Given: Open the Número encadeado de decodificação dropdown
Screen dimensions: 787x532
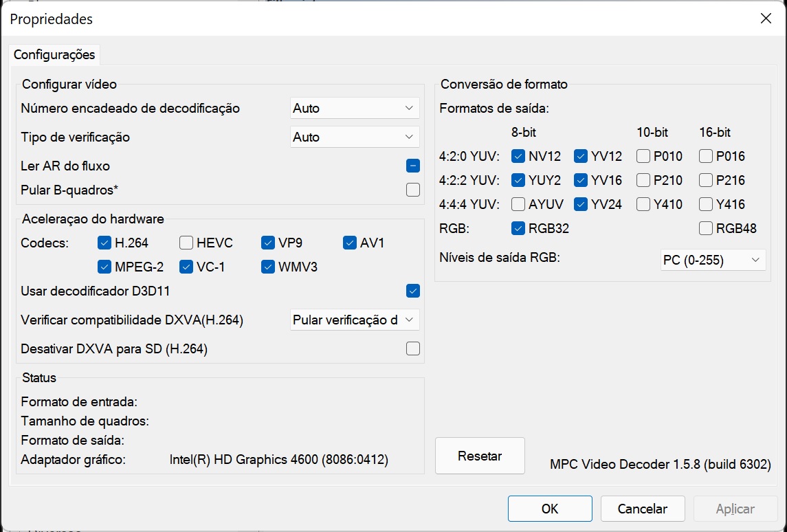Looking at the screenshot, I should tap(355, 108).
